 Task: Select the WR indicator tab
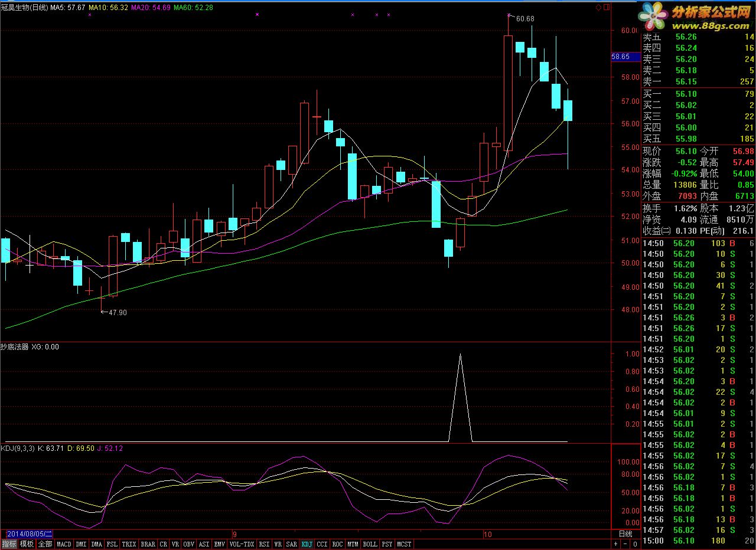coord(278,544)
